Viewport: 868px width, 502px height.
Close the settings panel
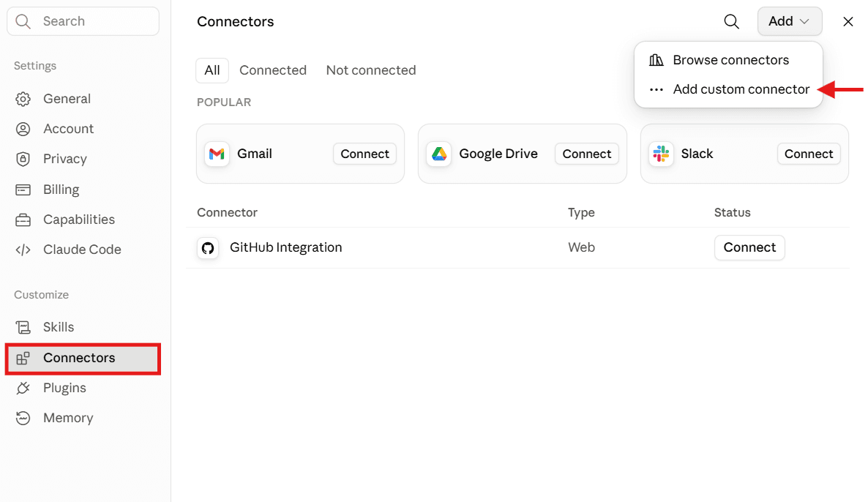tap(848, 21)
